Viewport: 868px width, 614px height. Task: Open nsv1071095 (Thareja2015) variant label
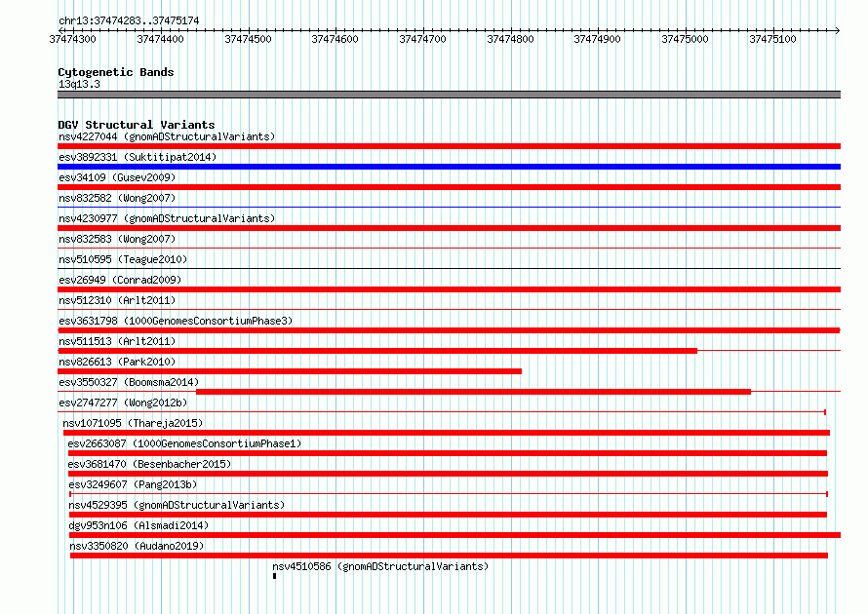(133, 423)
